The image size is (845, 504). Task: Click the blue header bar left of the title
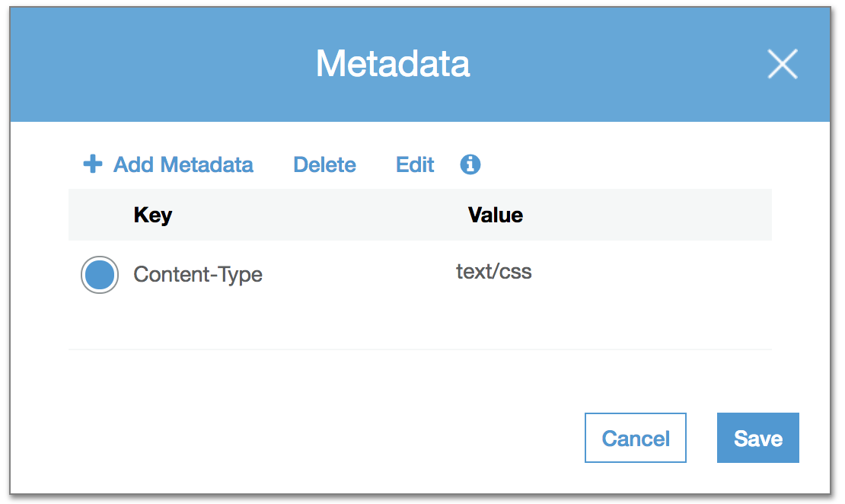[152, 64]
